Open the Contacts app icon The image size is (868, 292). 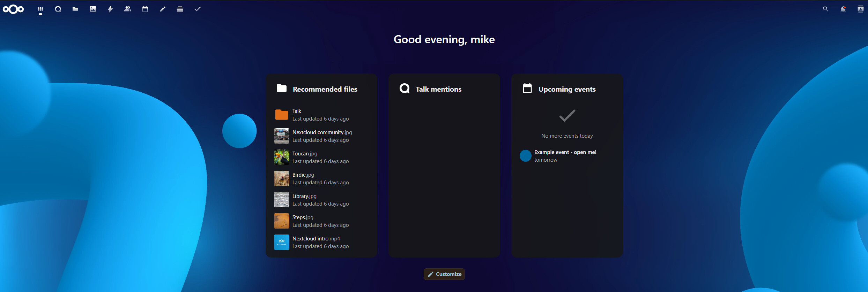click(128, 9)
